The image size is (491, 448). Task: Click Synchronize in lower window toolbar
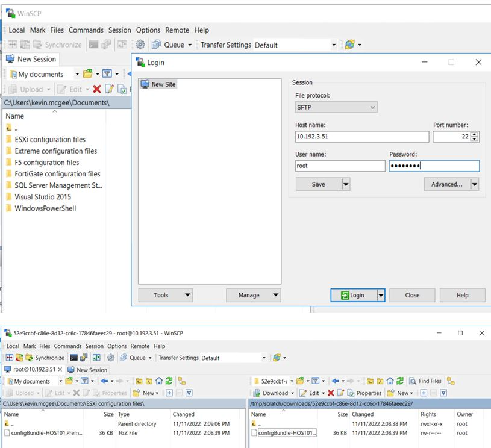(x=45, y=358)
